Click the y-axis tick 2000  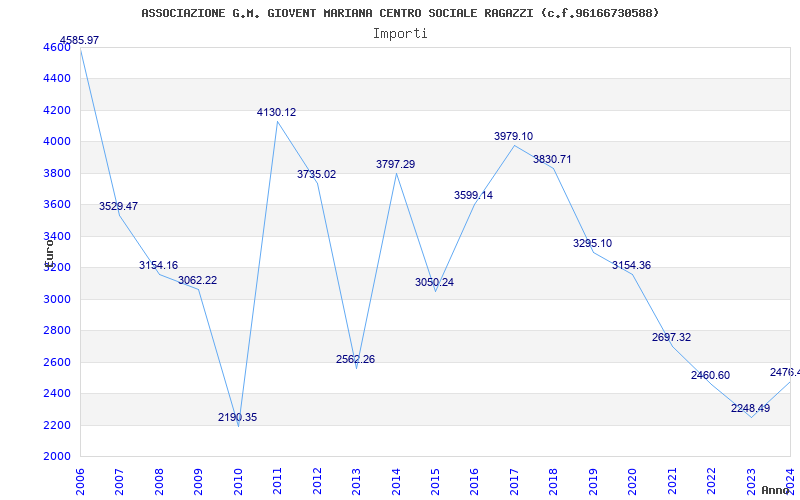57,457
